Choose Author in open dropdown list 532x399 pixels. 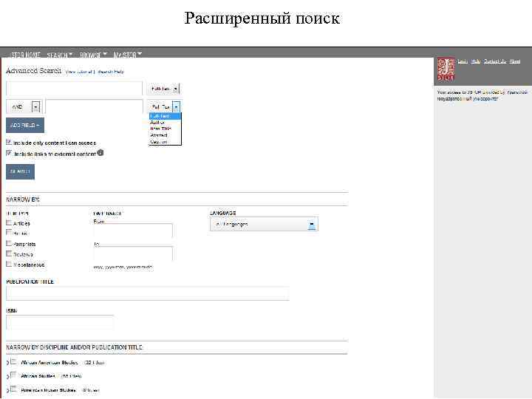click(166, 122)
